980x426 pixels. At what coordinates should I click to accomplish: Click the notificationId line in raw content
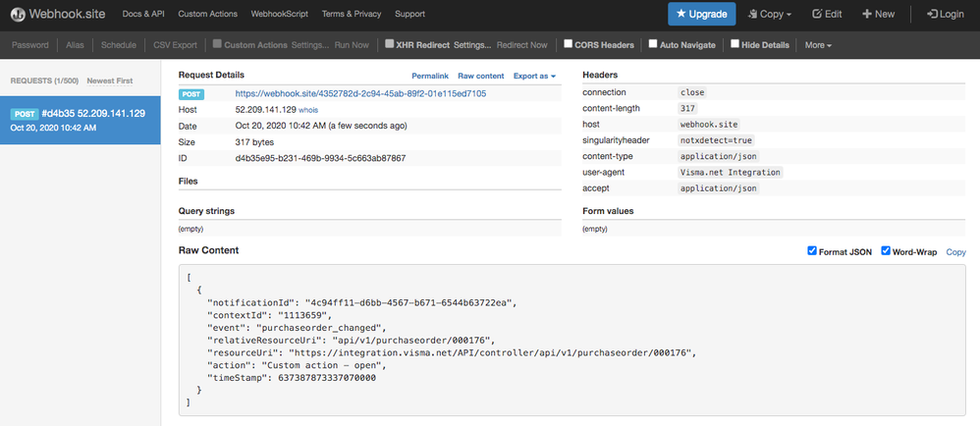(x=362, y=303)
